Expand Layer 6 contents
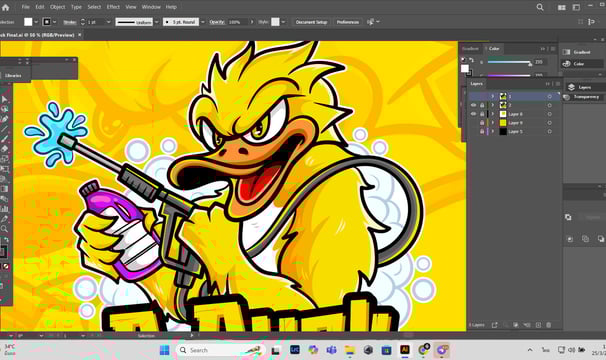 pyautogui.click(x=493, y=114)
